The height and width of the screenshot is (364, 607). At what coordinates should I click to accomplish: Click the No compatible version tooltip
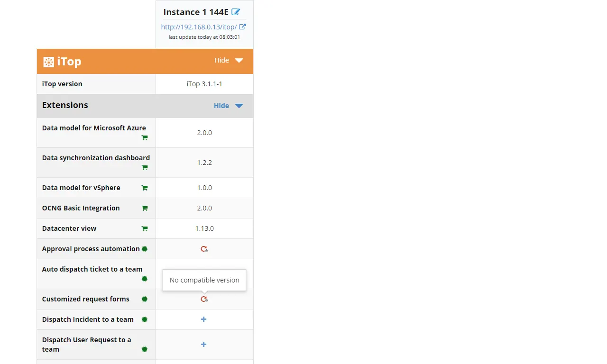[204, 280]
